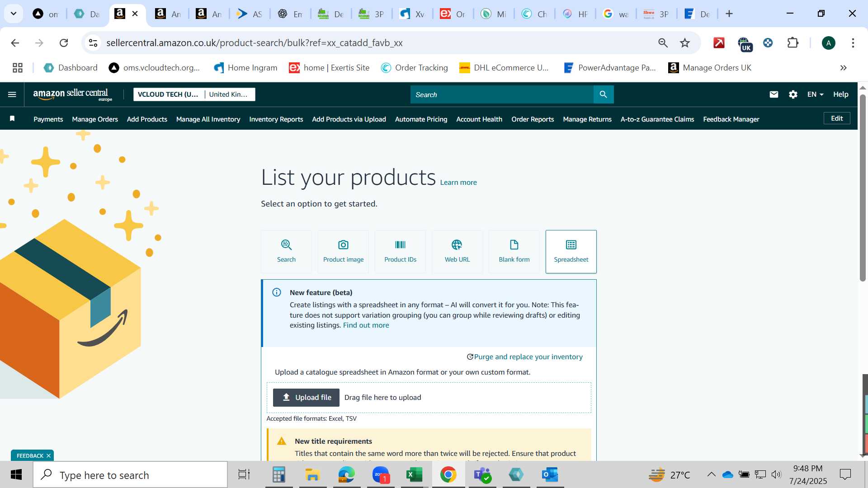This screenshot has height=488, width=868.
Task: Open the Payments menu item
Action: point(48,119)
